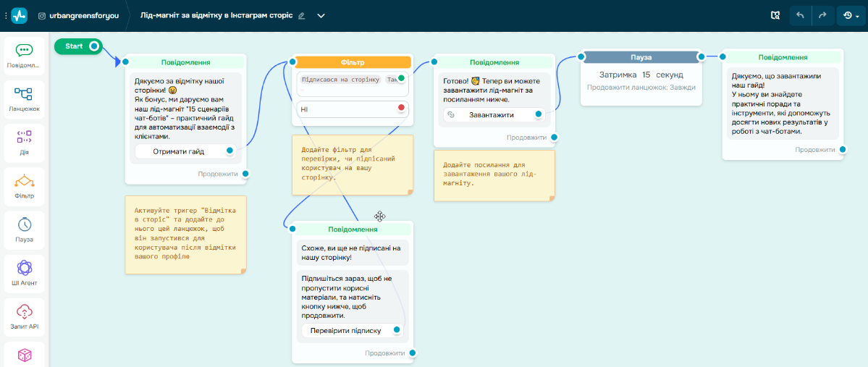
Task: Click the Повідомлення element in the sidebar
Action: (24, 55)
